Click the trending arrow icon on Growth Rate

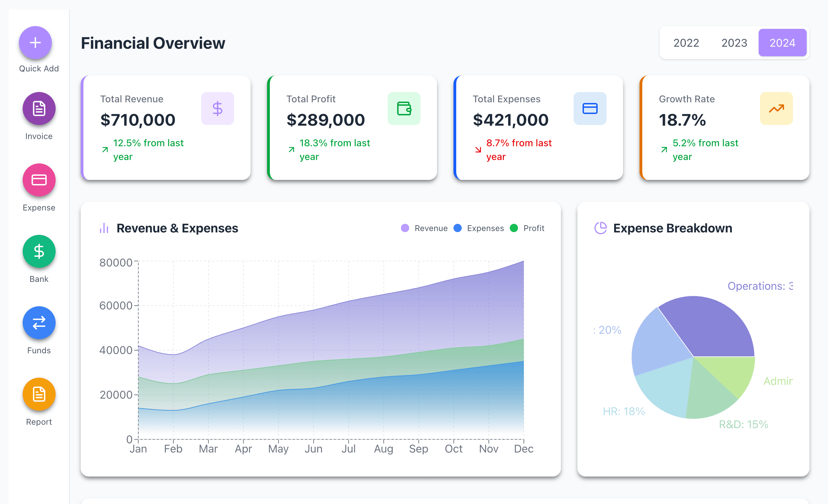[x=776, y=108]
